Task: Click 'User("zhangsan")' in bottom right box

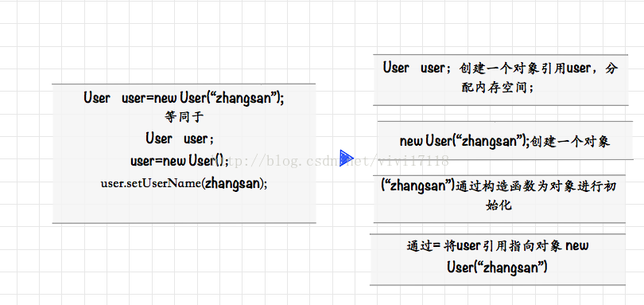Action: point(498,268)
